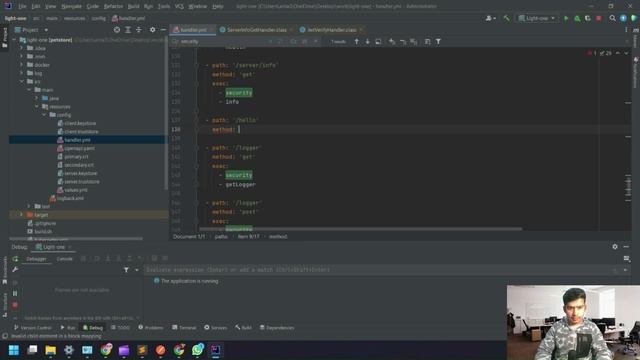Expand the target folder
This screenshot has width=640, height=360.
click(22, 215)
